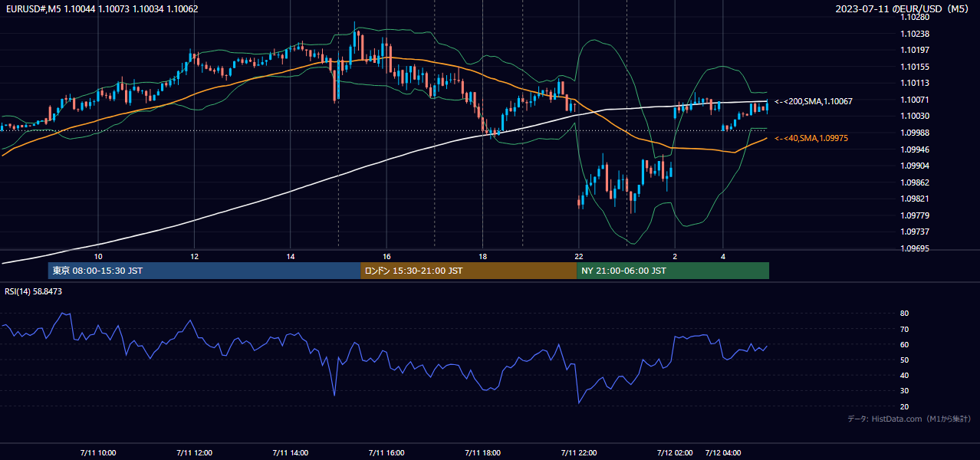Screen dimensions: 980x460
Task: Click price axis value 1.09821
Action: (x=915, y=199)
